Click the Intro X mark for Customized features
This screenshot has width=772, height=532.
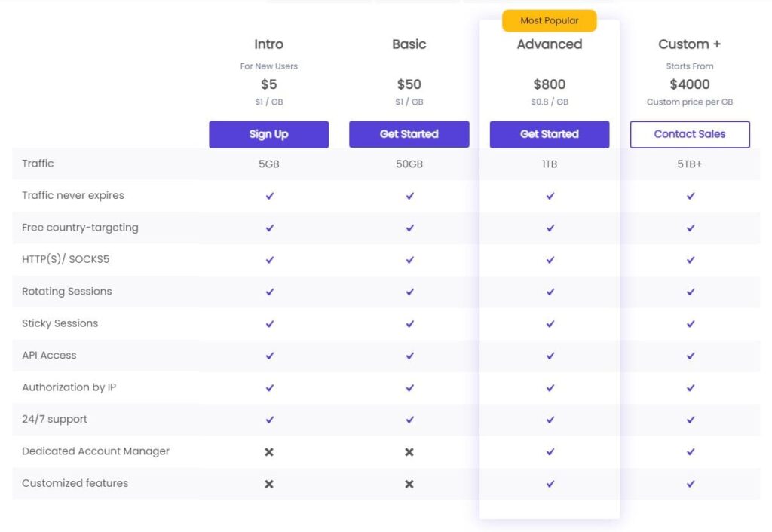tap(269, 484)
